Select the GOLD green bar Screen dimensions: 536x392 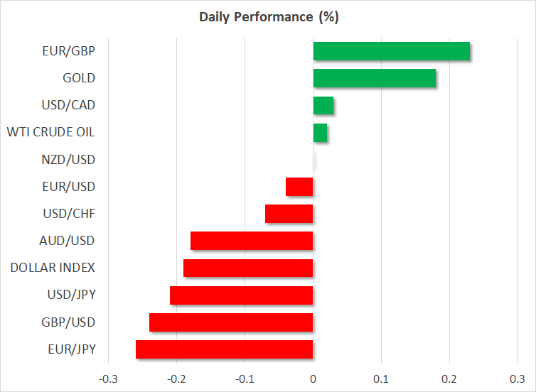click(x=375, y=78)
